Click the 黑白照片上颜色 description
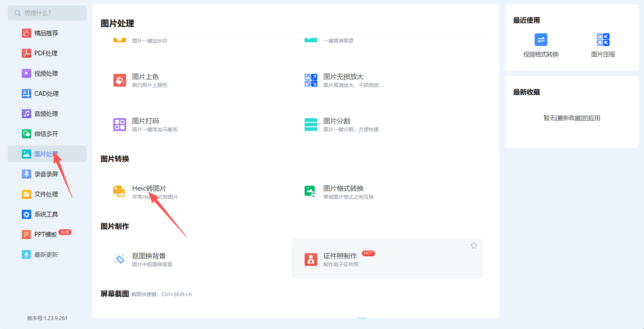The image size is (644, 329). [x=150, y=85]
